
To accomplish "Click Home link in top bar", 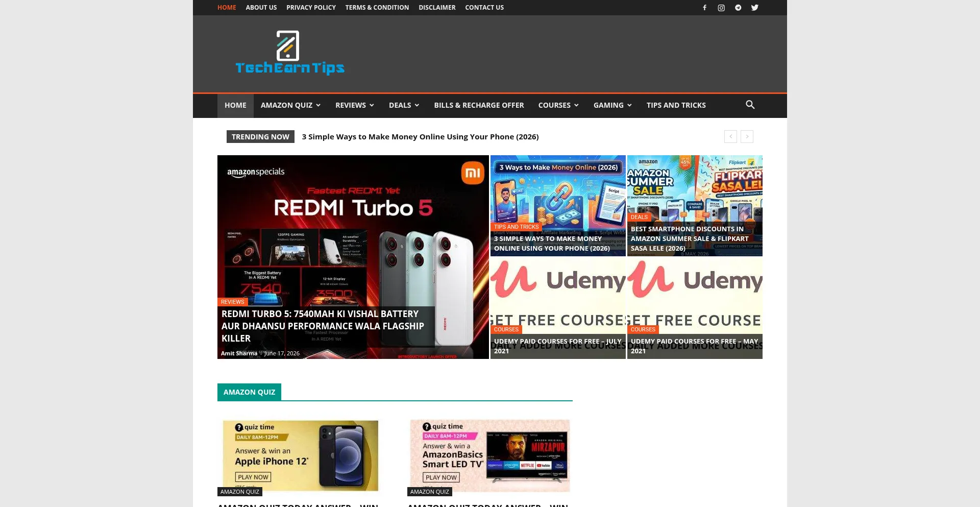I will (227, 8).
